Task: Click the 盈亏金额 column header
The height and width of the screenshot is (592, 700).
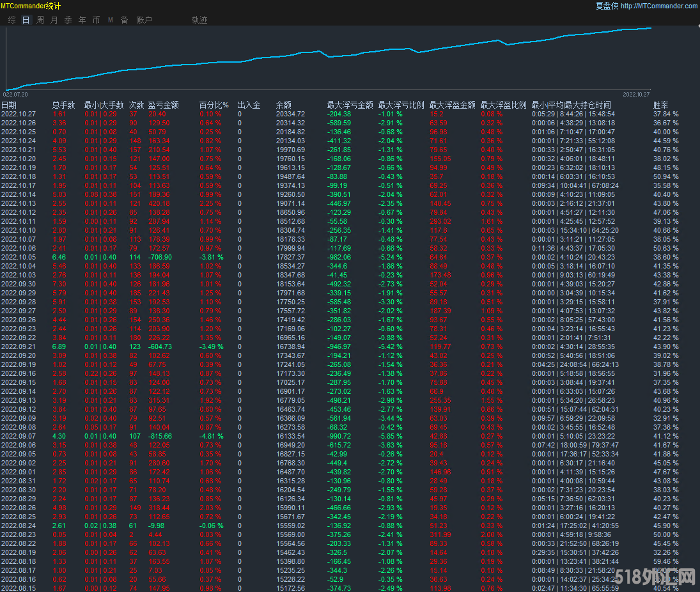Action: 163,105
